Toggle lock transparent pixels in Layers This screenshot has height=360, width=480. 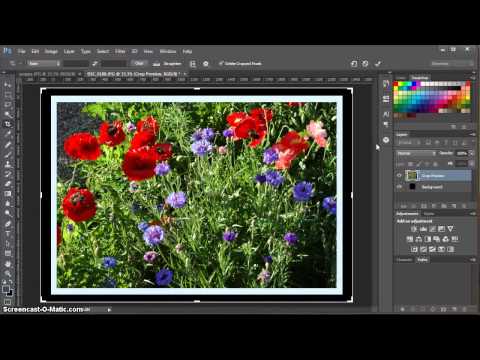(x=411, y=164)
